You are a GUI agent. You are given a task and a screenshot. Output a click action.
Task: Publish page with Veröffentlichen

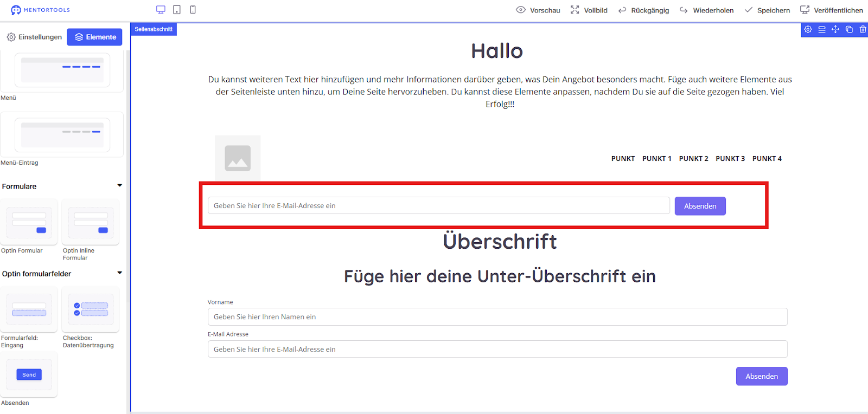832,10
